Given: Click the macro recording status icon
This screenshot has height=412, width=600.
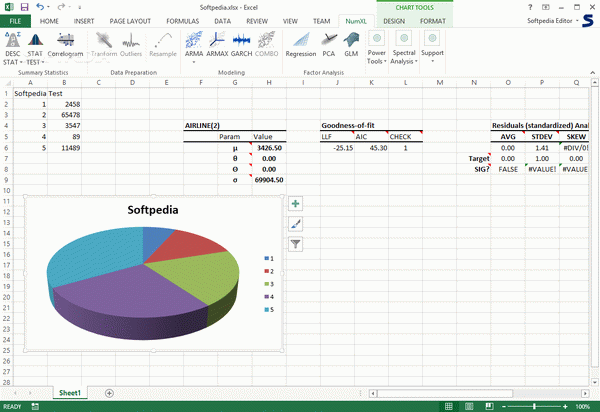Looking at the screenshot, I should tap(35, 406).
